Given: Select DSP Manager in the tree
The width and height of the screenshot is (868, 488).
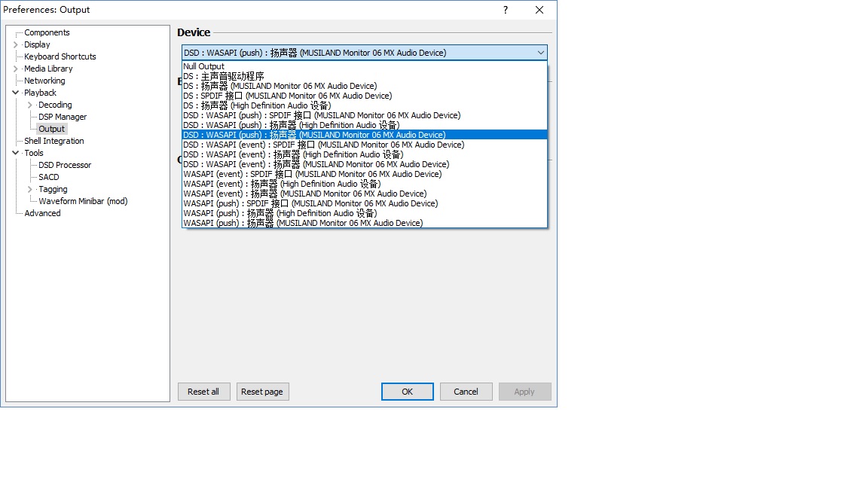Looking at the screenshot, I should click(x=63, y=117).
